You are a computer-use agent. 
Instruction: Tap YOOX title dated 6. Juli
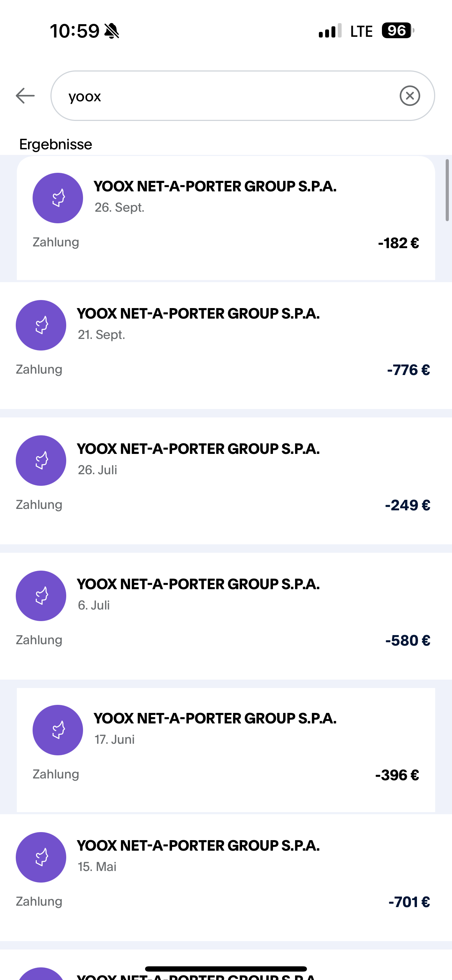tap(198, 584)
